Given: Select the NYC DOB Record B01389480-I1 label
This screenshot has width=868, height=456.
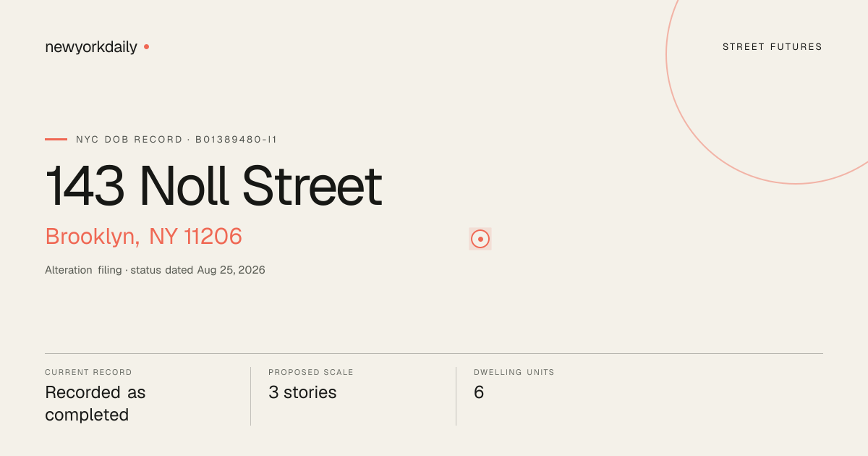Looking at the screenshot, I should [x=176, y=140].
